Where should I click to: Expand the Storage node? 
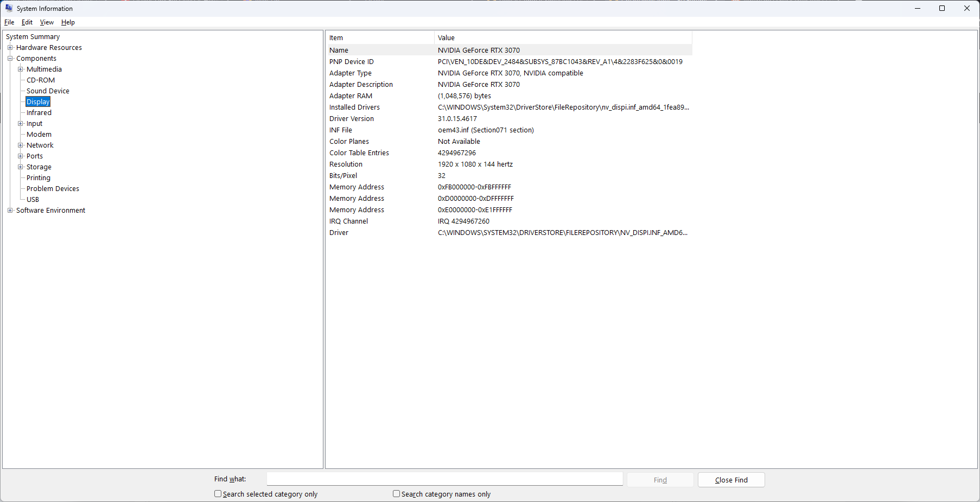(21, 167)
